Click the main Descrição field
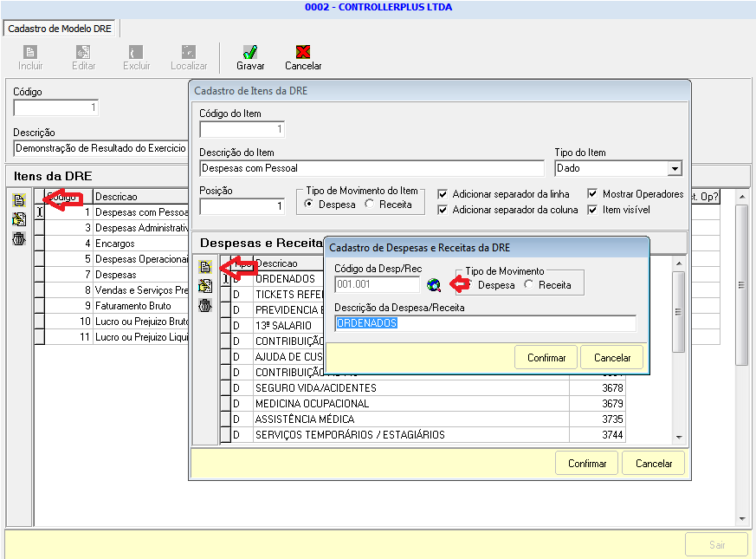756x559 pixels. click(100, 148)
